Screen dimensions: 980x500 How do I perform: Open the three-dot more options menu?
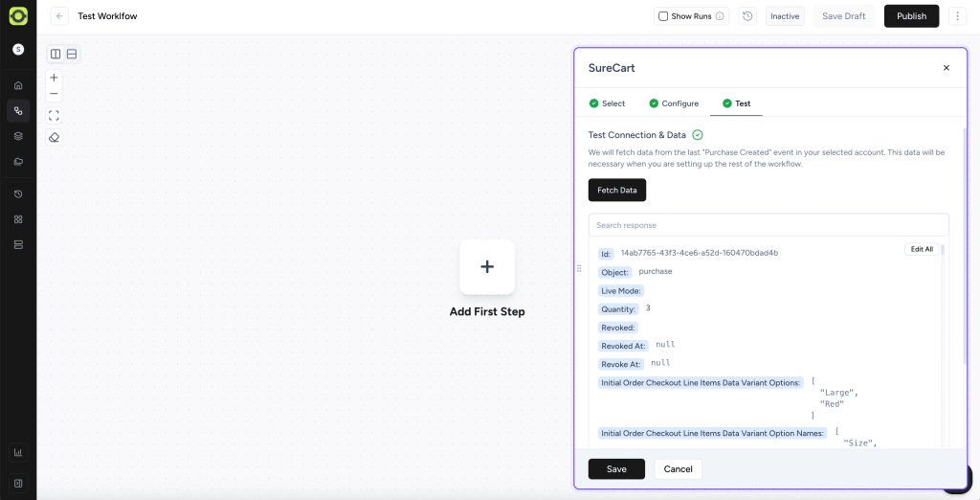(x=957, y=16)
